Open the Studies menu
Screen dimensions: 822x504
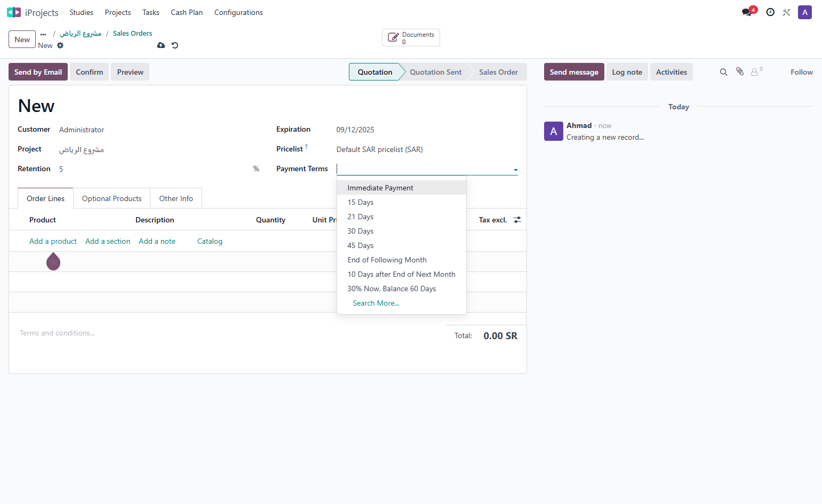coord(81,12)
